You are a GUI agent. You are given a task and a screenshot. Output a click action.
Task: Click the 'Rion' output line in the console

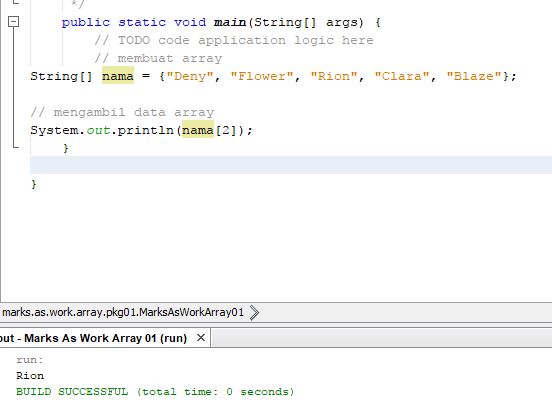click(x=30, y=376)
